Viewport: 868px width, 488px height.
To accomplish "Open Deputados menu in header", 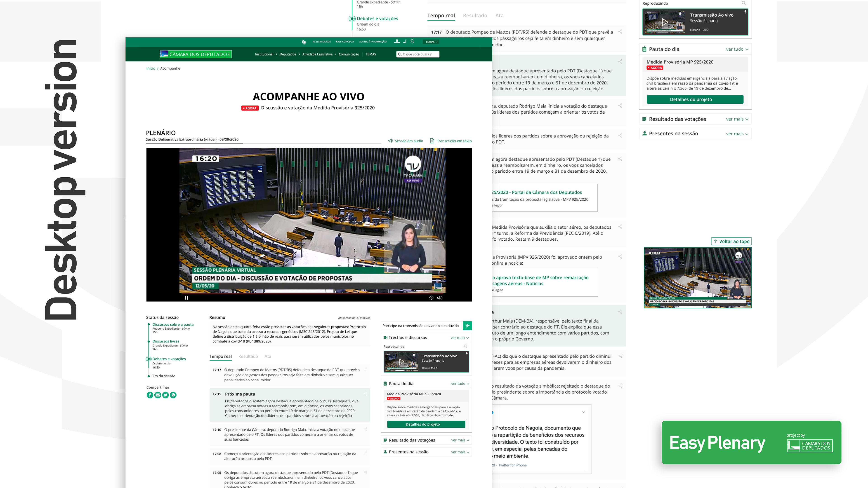I will click(288, 54).
